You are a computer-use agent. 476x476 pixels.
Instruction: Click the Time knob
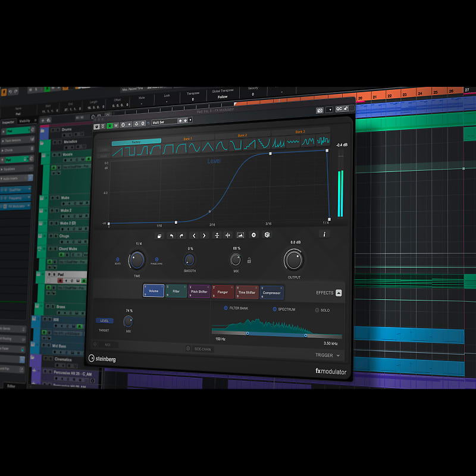(x=137, y=260)
